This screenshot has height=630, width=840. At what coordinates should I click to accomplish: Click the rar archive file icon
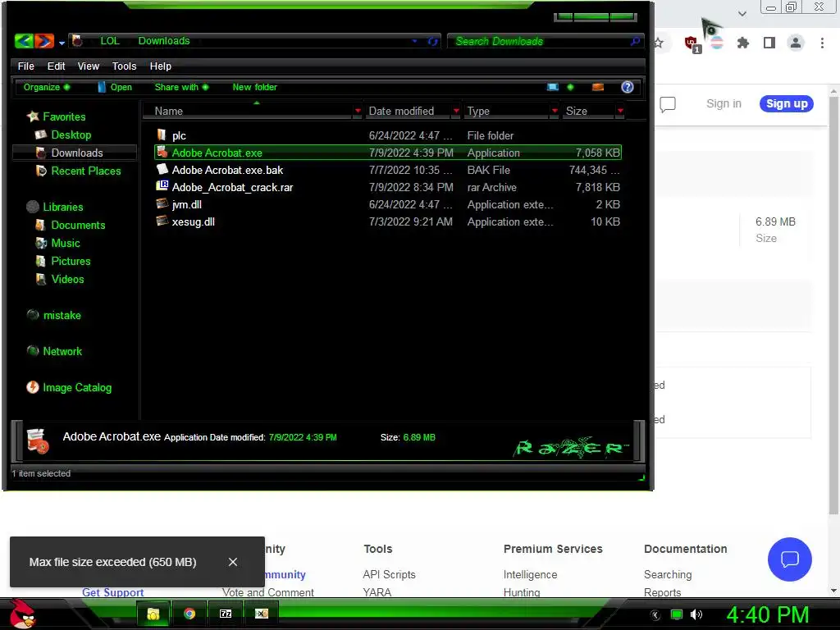(162, 186)
